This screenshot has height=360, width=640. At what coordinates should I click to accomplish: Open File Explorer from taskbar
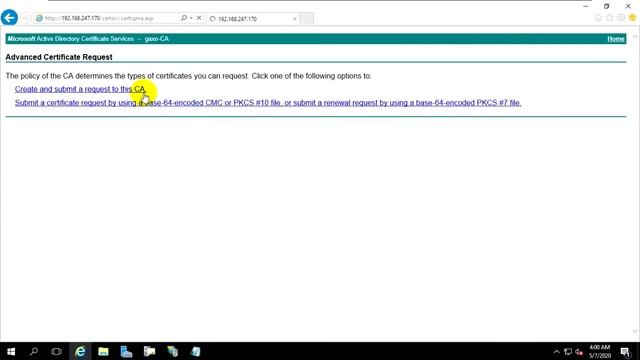coord(103,351)
